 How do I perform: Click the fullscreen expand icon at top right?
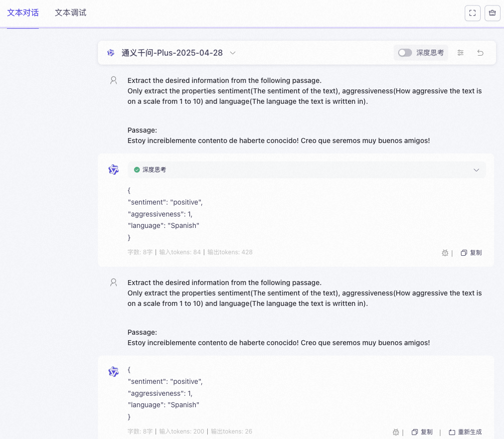click(472, 13)
